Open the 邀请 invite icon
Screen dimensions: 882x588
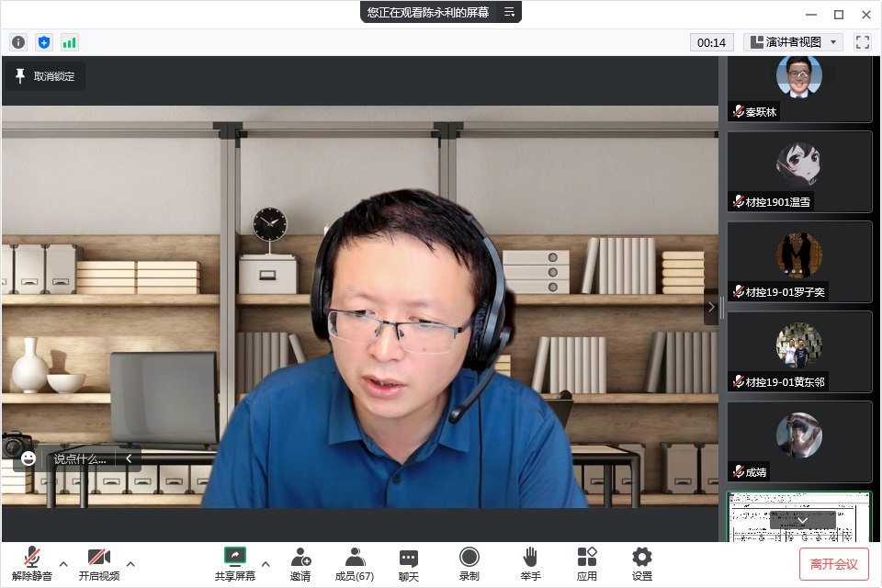[300, 563]
